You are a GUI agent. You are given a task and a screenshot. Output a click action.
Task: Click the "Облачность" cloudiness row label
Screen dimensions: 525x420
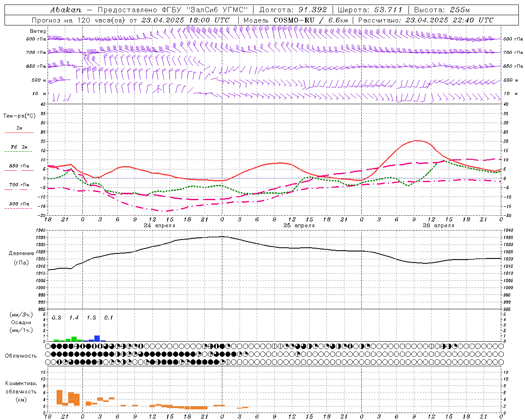[21, 356]
